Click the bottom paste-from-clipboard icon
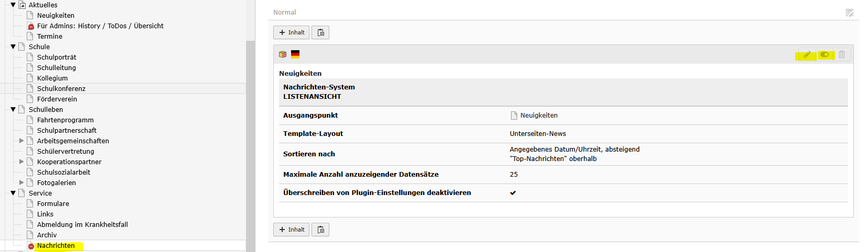This screenshot has height=252, width=868. pos(320,230)
